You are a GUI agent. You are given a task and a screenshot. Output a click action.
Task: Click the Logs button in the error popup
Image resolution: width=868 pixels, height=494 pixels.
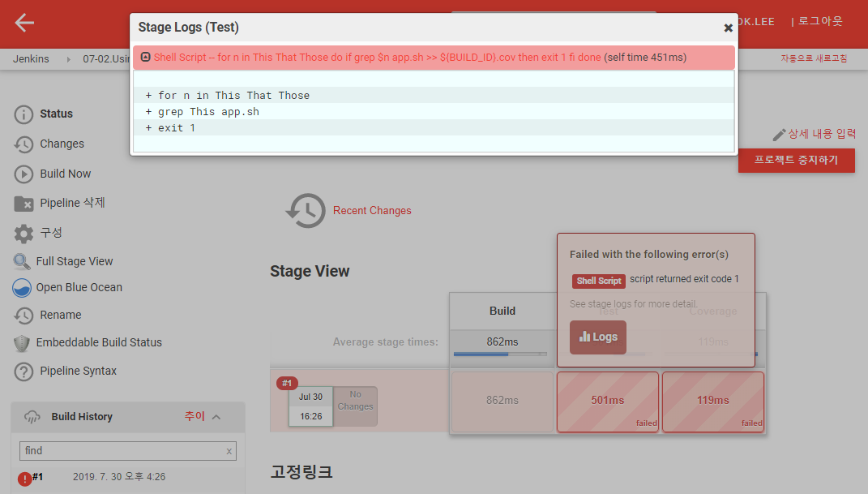(x=597, y=337)
